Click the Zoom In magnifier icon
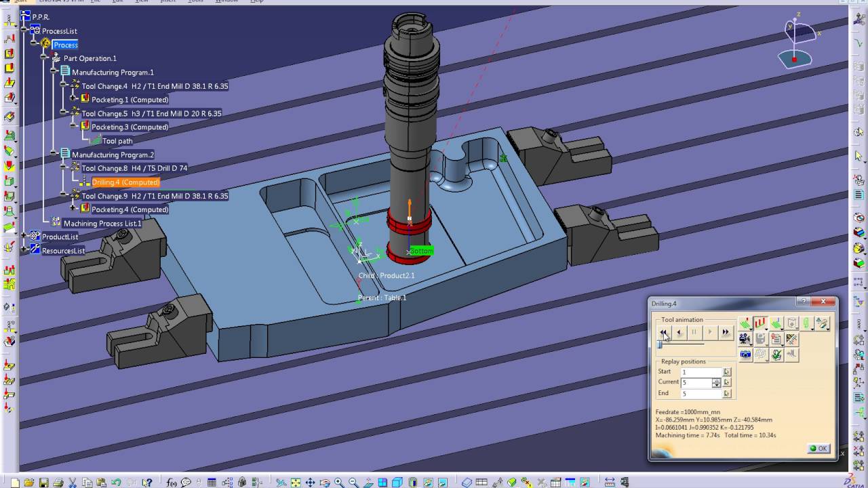The height and width of the screenshot is (488, 868). 339,483
